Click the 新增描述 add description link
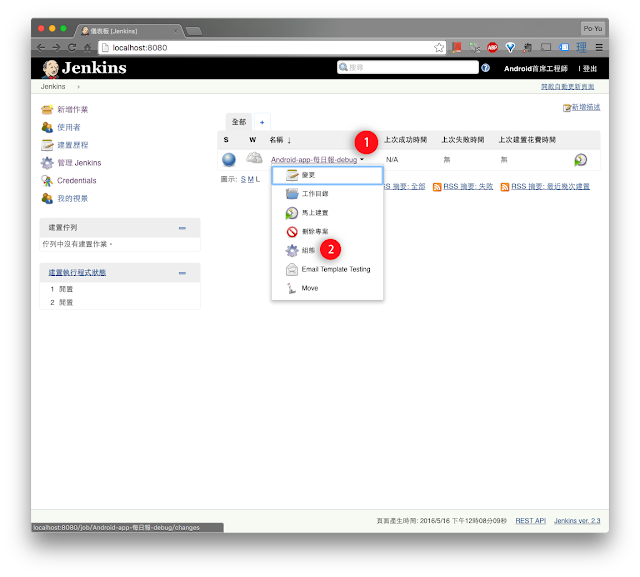Viewport: 640px width, 577px height. click(586, 107)
